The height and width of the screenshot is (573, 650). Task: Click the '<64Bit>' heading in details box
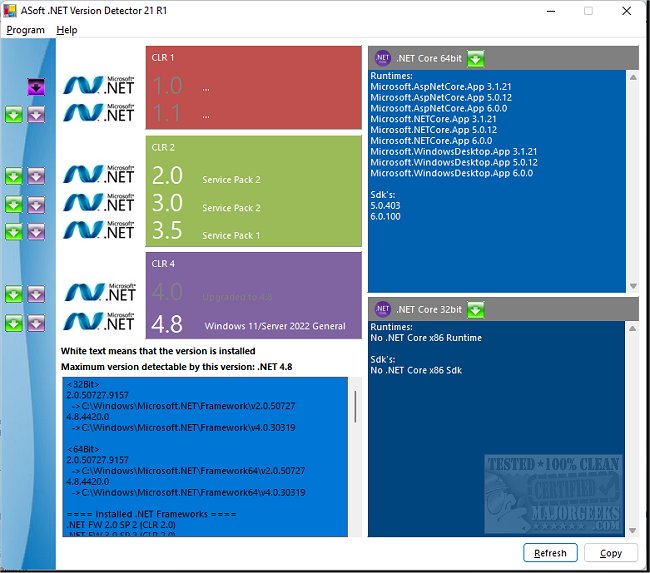[83, 449]
